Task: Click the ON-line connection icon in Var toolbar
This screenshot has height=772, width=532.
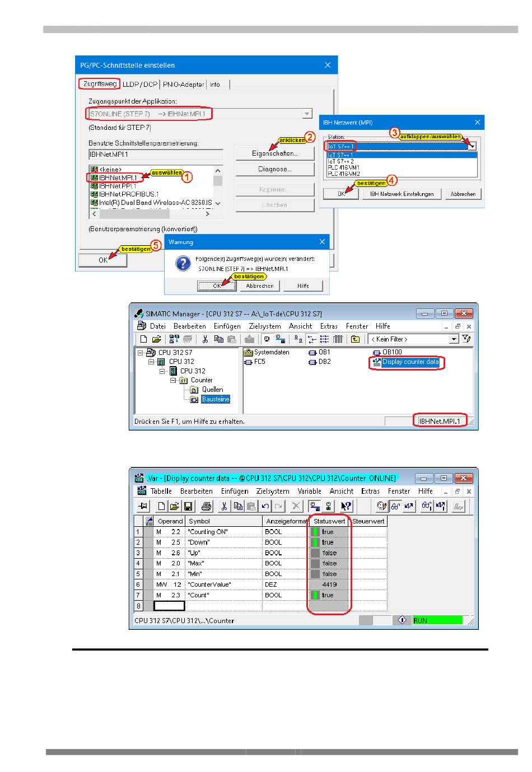Action: point(315,506)
